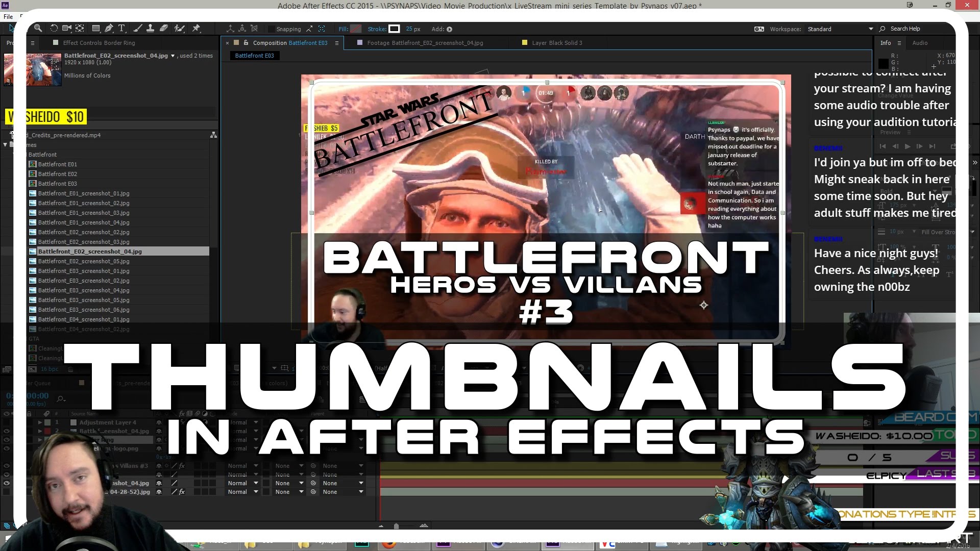Screen dimensions: 980x551
Task: Click the Battlefront E03 breadcrumb button
Action: click(254, 56)
